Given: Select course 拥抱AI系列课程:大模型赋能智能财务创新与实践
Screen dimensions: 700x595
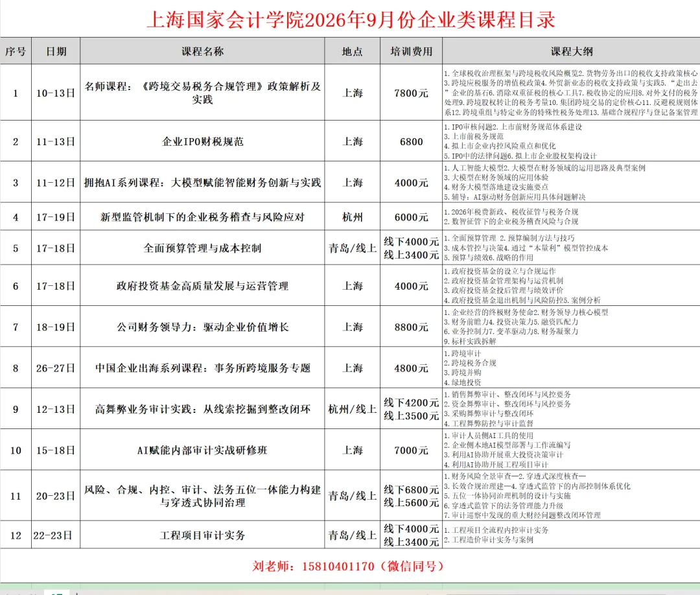Looking at the screenshot, I should tap(202, 183).
